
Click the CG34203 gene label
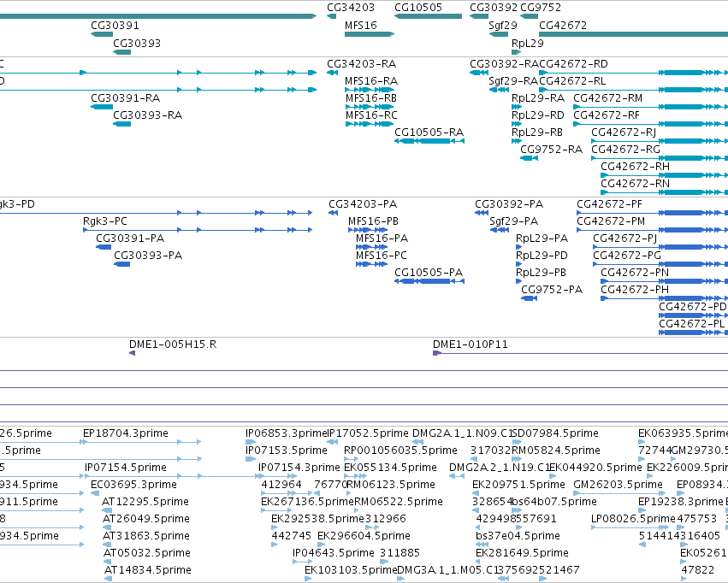[x=351, y=8]
